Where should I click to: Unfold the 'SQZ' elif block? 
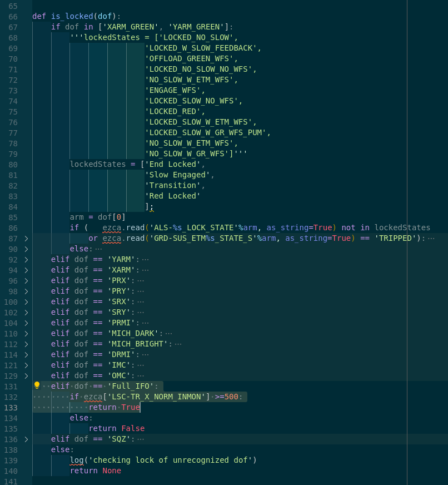click(x=26, y=439)
